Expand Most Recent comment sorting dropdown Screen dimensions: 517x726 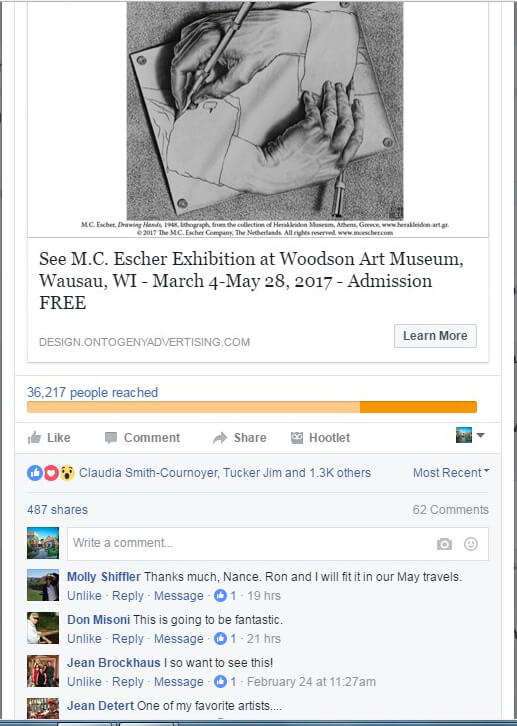click(451, 473)
